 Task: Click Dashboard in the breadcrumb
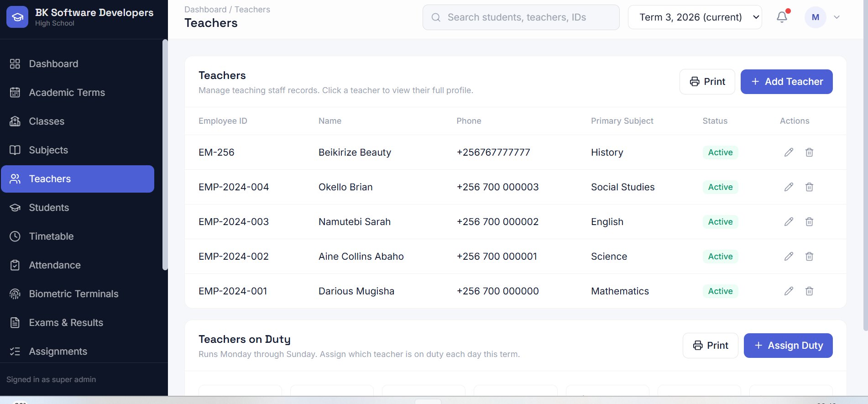[x=205, y=10]
